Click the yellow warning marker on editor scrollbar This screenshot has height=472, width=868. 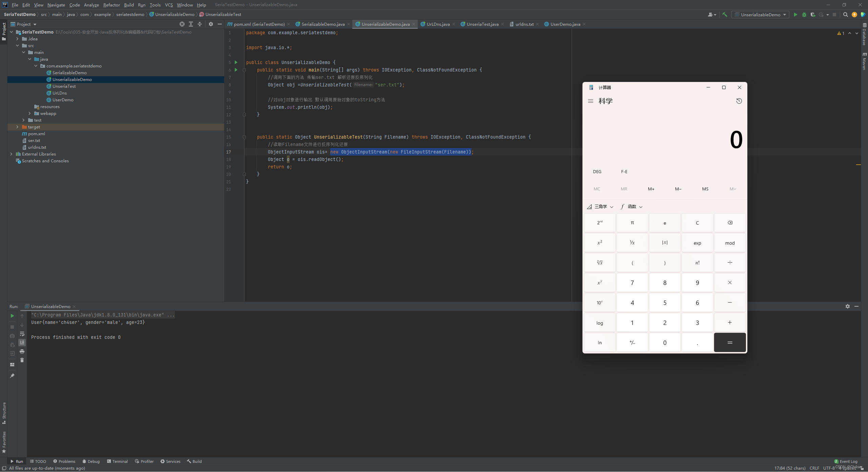point(858,165)
